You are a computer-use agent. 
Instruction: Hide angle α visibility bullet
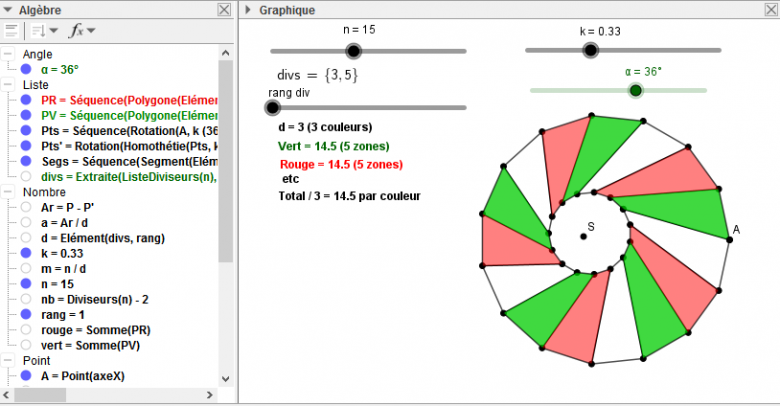coord(26,69)
